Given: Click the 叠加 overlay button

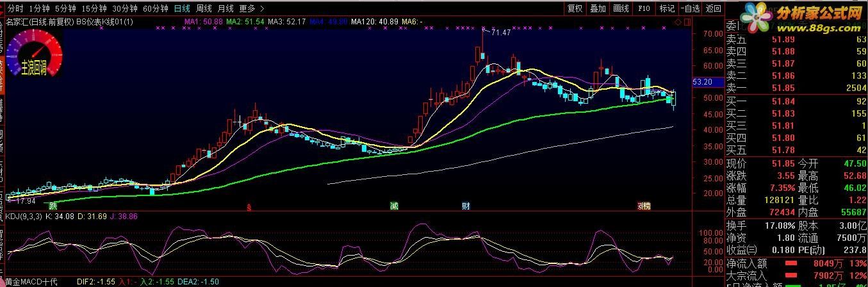Looking at the screenshot, I should tap(598, 8).
